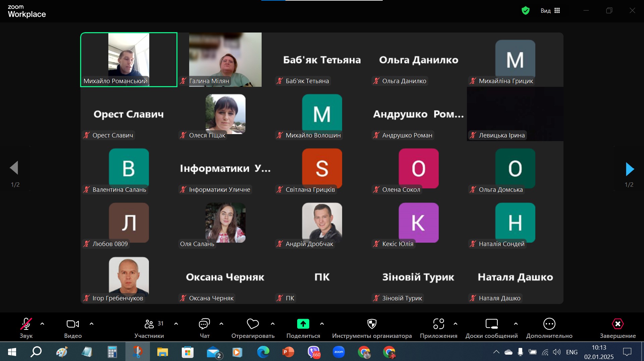The width and height of the screenshot is (644, 361).
Task: Open Вид view layout menu
Action: point(550,11)
